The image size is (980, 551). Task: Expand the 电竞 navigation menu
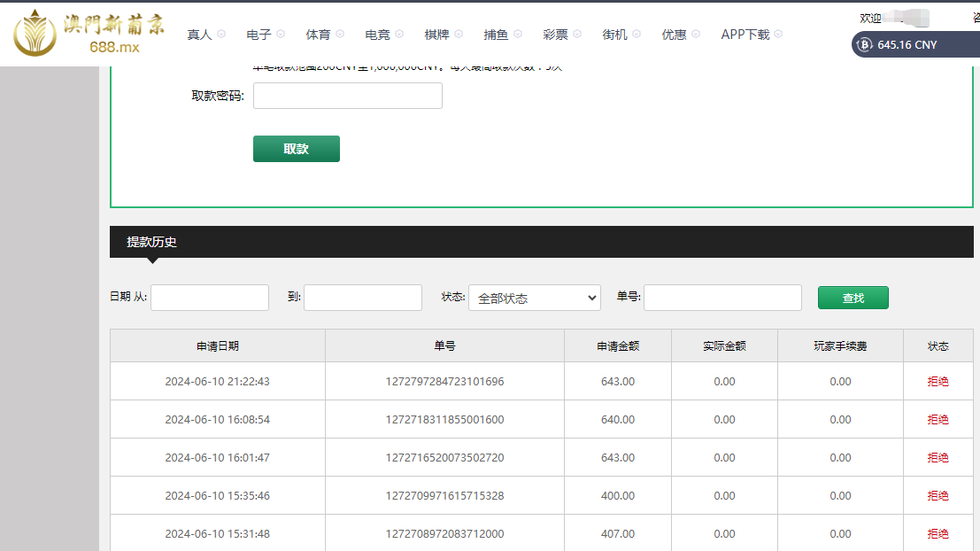pos(377,35)
